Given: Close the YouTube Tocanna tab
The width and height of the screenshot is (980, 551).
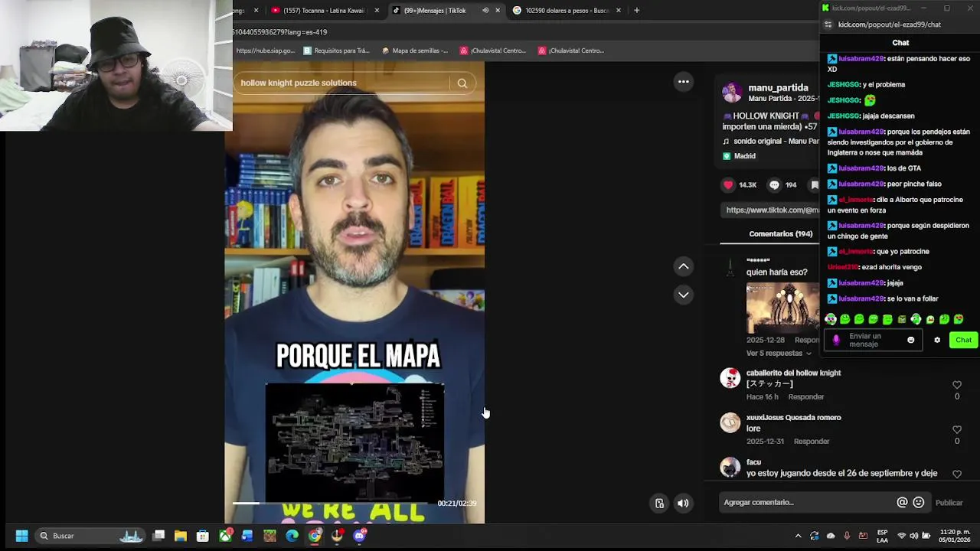Looking at the screenshot, I should coord(377,11).
